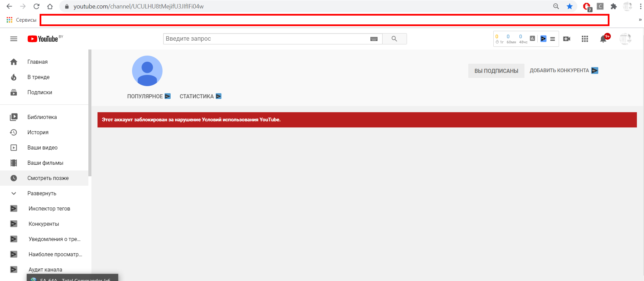Toggle the hamburger guide menu
The image size is (644, 281).
[x=14, y=39]
